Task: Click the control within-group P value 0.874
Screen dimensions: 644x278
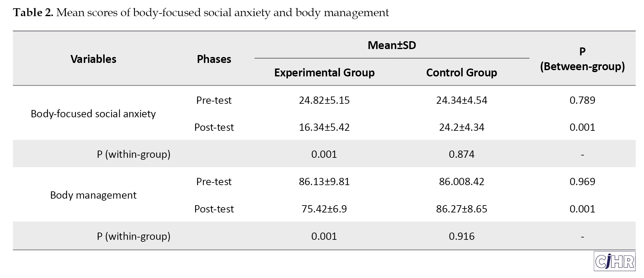Action: [x=461, y=154]
